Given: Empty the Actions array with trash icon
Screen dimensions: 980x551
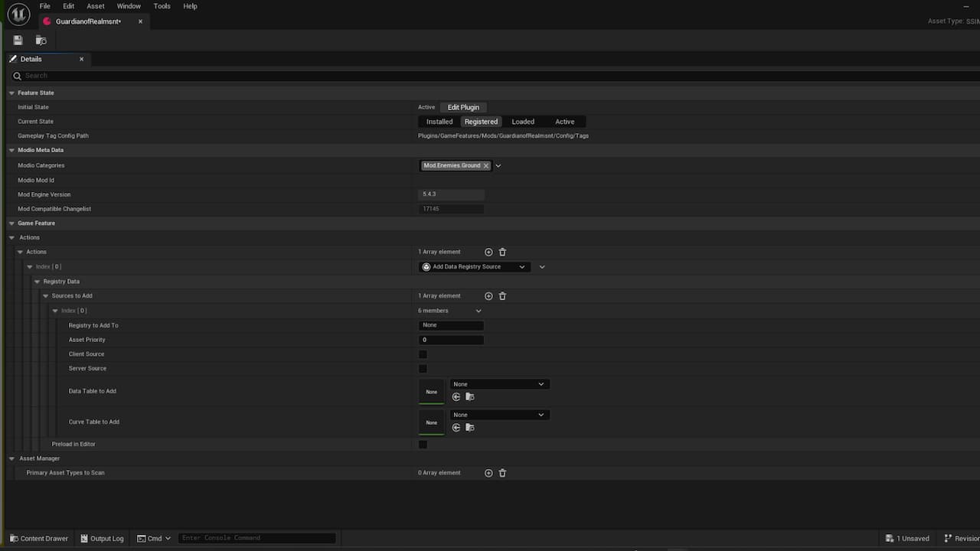Looking at the screenshot, I should (x=502, y=252).
